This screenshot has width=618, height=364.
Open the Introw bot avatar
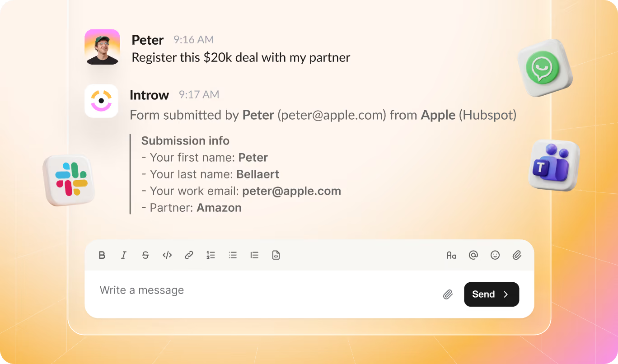point(101,101)
